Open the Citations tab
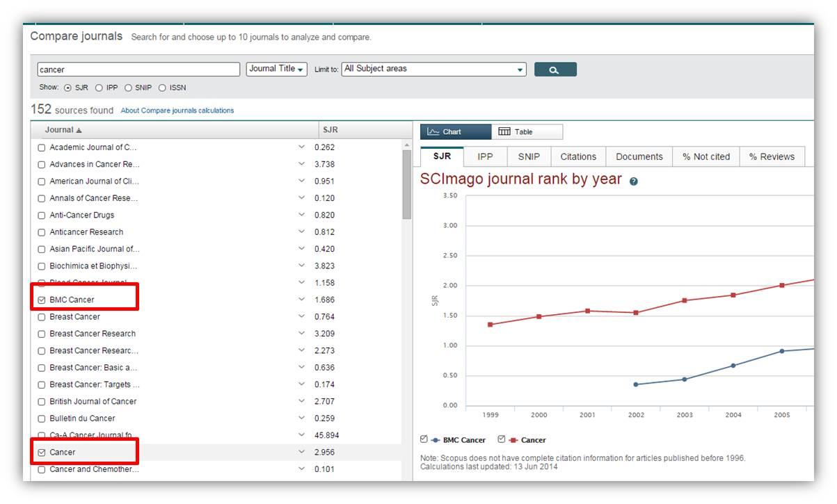Screen dimensions: 837x504 point(578,156)
